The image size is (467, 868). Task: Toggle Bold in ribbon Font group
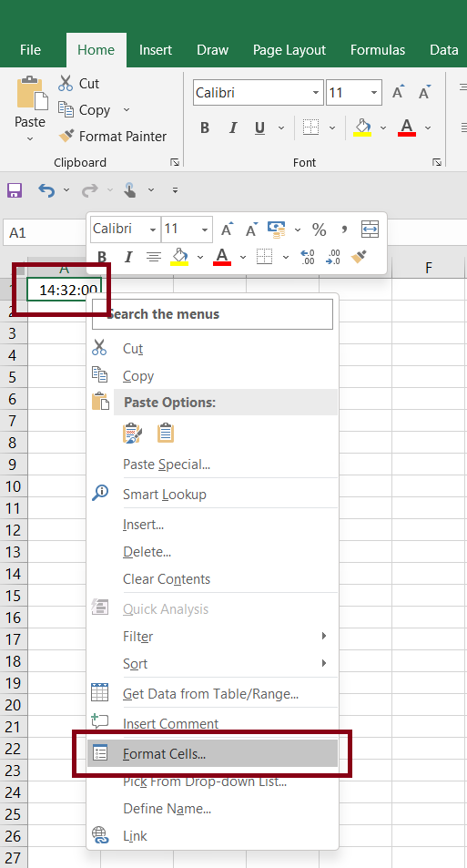point(205,128)
